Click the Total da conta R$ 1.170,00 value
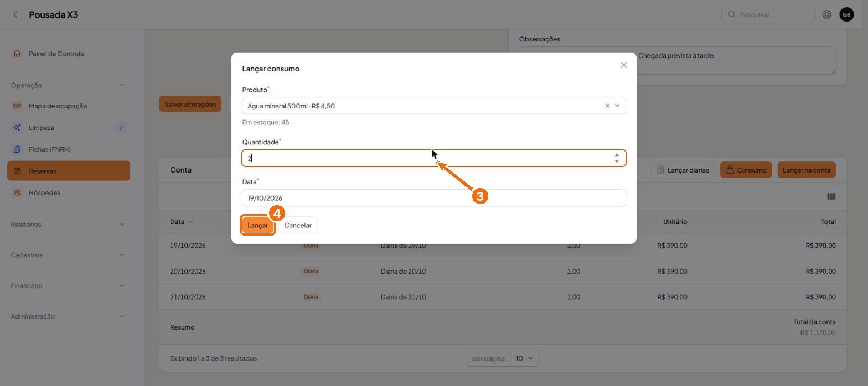868x386 pixels. point(818,333)
